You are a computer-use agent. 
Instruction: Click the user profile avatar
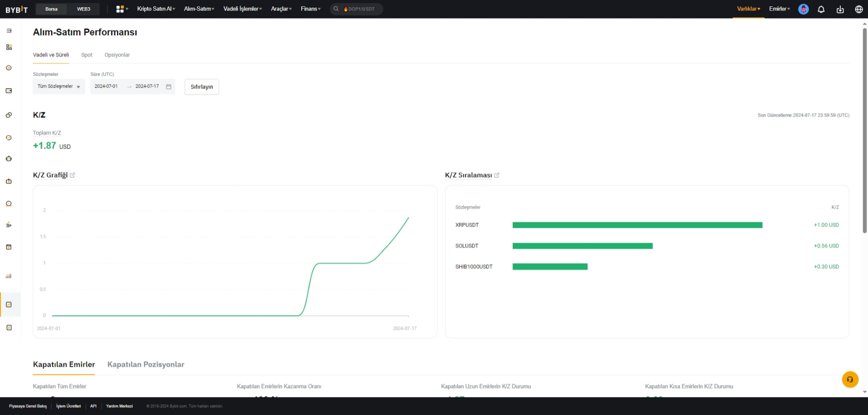(x=803, y=9)
